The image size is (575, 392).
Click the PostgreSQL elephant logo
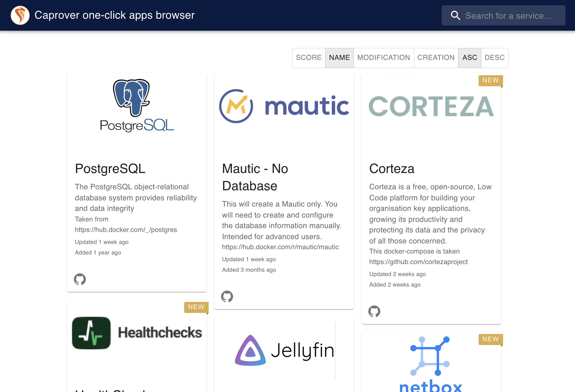point(137,105)
